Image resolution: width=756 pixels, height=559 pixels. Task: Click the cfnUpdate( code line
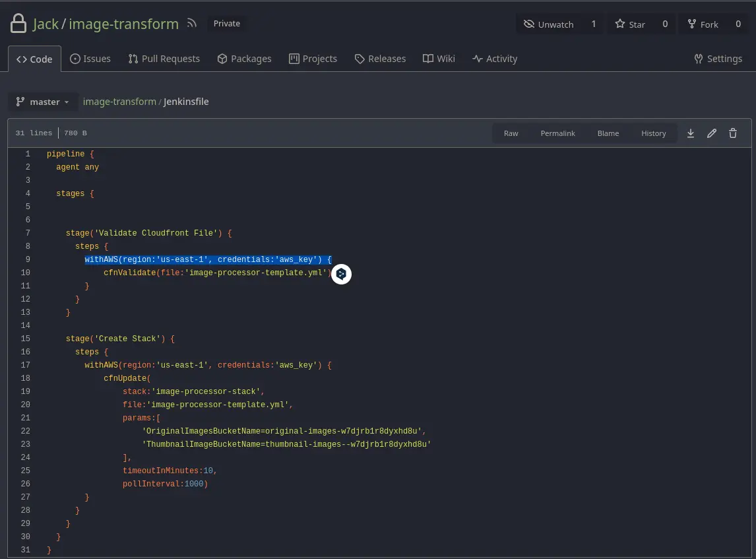pyautogui.click(x=127, y=378)
